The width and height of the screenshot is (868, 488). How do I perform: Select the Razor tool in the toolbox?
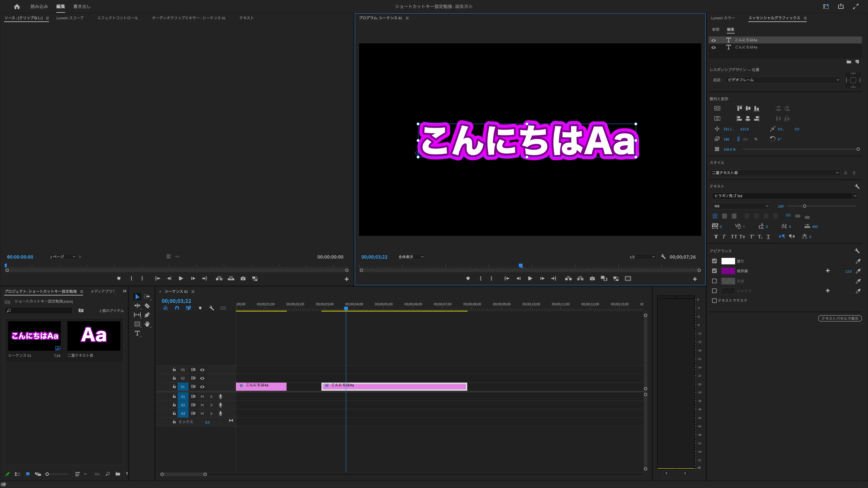click(147, 306)
